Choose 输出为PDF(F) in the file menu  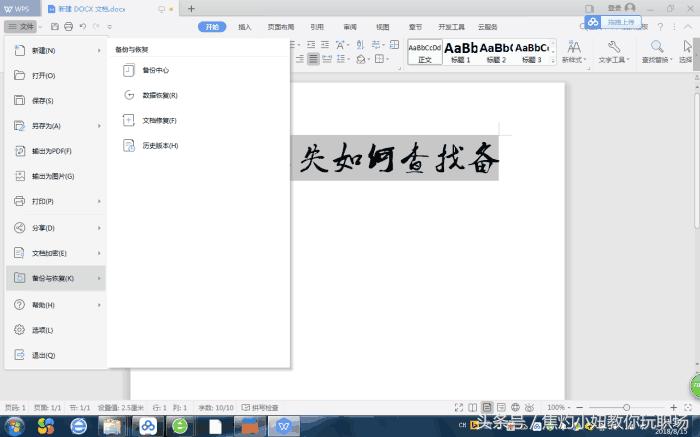click(56, 151)
